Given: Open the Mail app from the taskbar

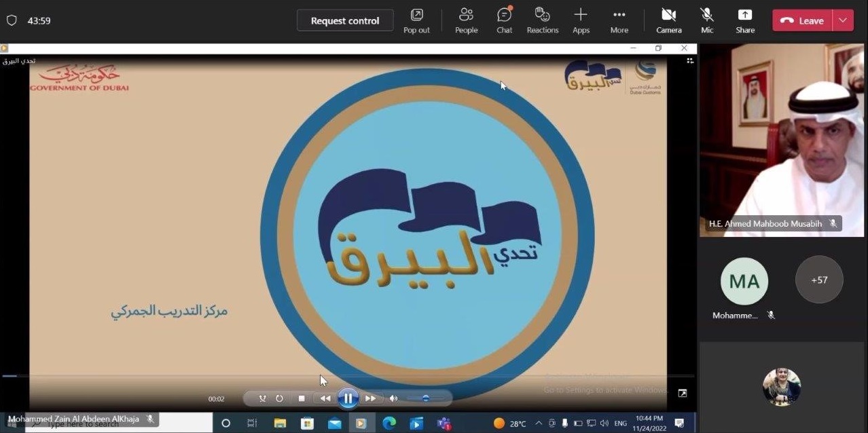Looking at the screenshot, I should [x=334, y=423].
